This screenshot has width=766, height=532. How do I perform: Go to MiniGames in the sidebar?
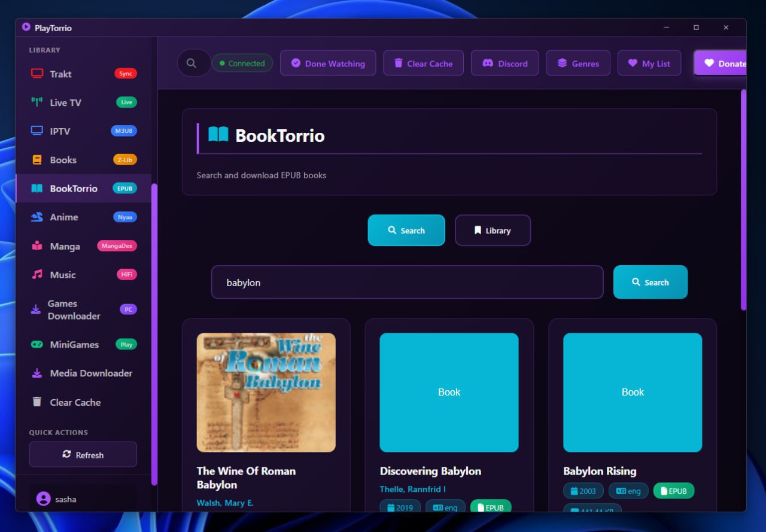pos(84,345)
